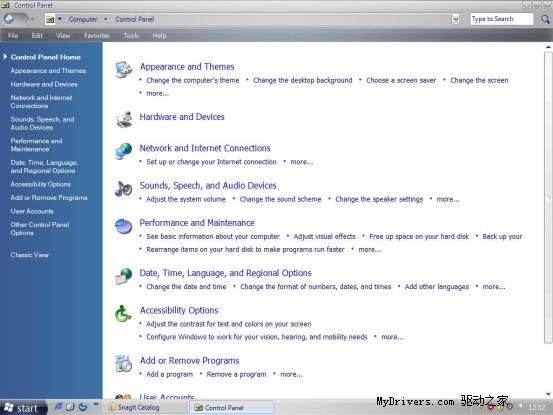Open the Appearance and Themes palette icon

123,69
